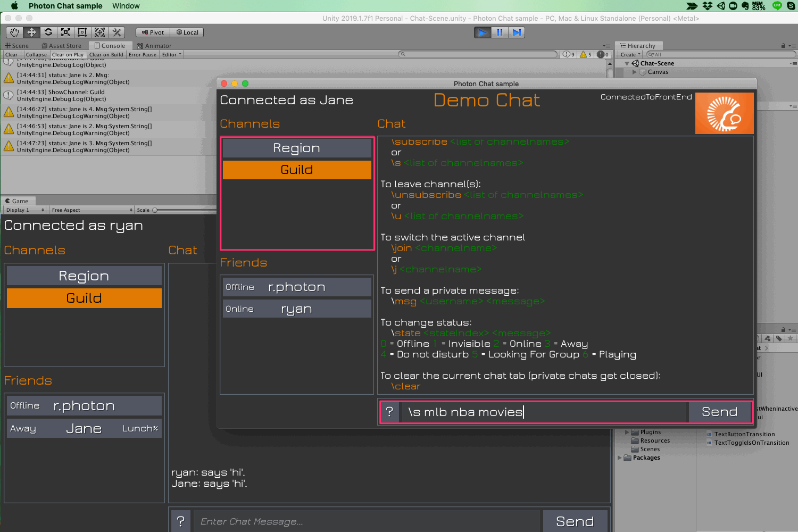Select the Move tool in Unity toolbar
The image size is (798, 532).
31,32
